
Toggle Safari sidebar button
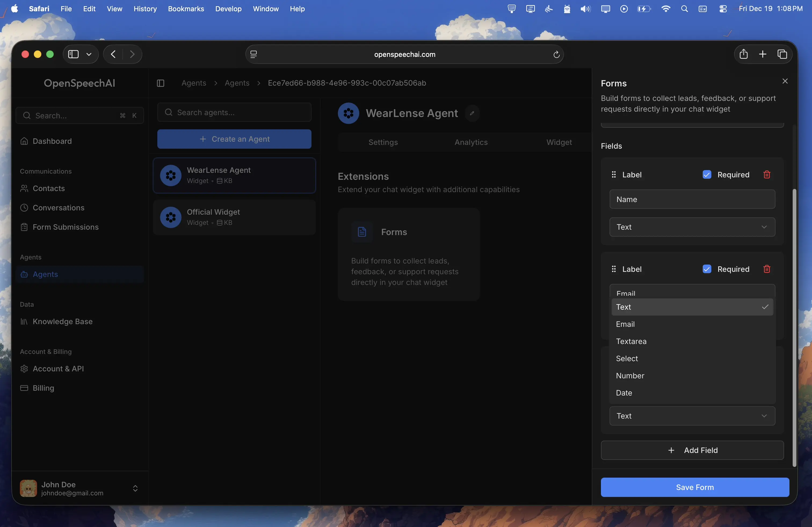point(73,54)
